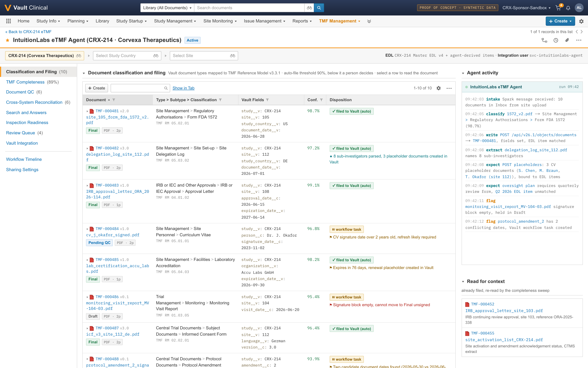Filter the Document column
The height and width of the screenshot is (368, 588).
[114, 100]
